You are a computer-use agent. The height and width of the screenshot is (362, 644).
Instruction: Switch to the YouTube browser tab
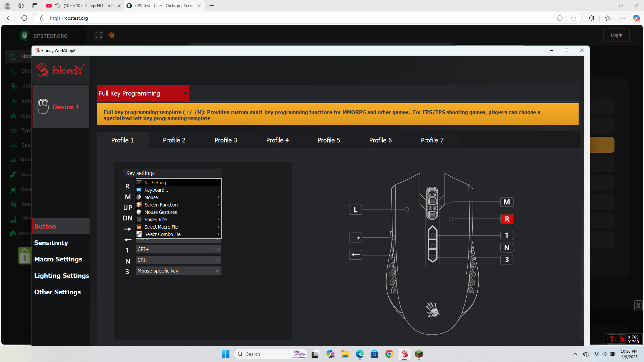coord(83,6)
